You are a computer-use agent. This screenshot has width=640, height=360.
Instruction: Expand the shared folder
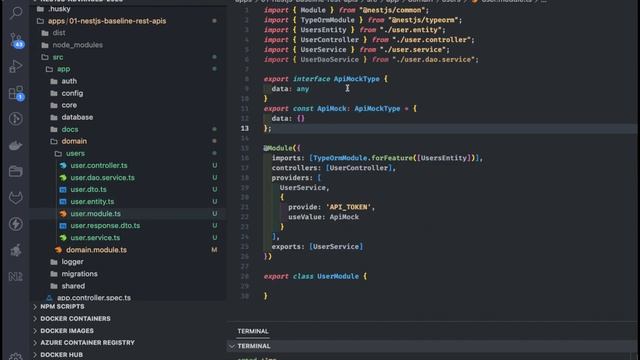point(73,286)
